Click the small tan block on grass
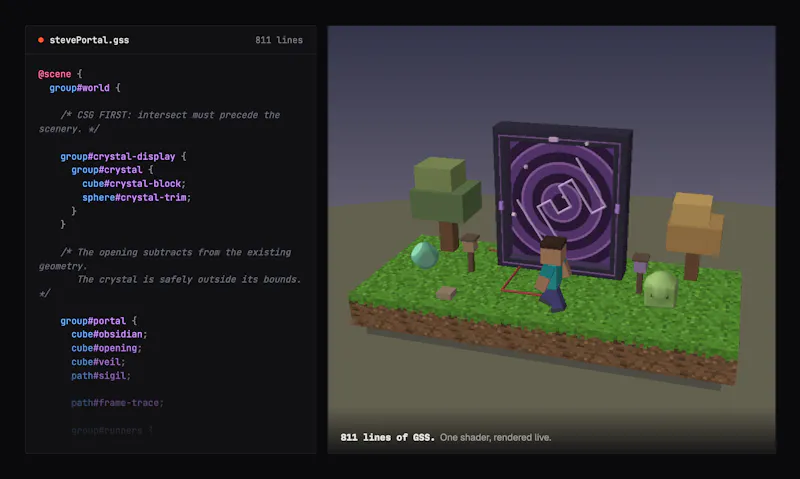 446,293
